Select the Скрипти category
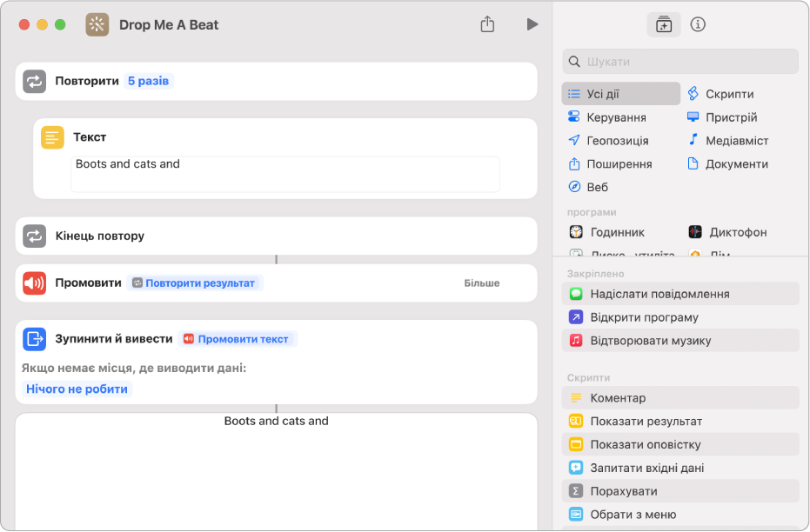The height and width of the screenshot is (532, 810). pyautogui.click(x=720, y=94)
